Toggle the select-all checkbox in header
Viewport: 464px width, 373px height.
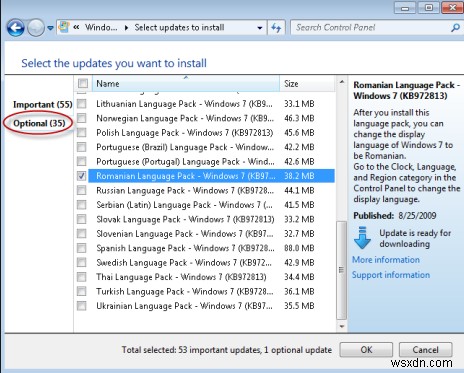coord(83,83)
